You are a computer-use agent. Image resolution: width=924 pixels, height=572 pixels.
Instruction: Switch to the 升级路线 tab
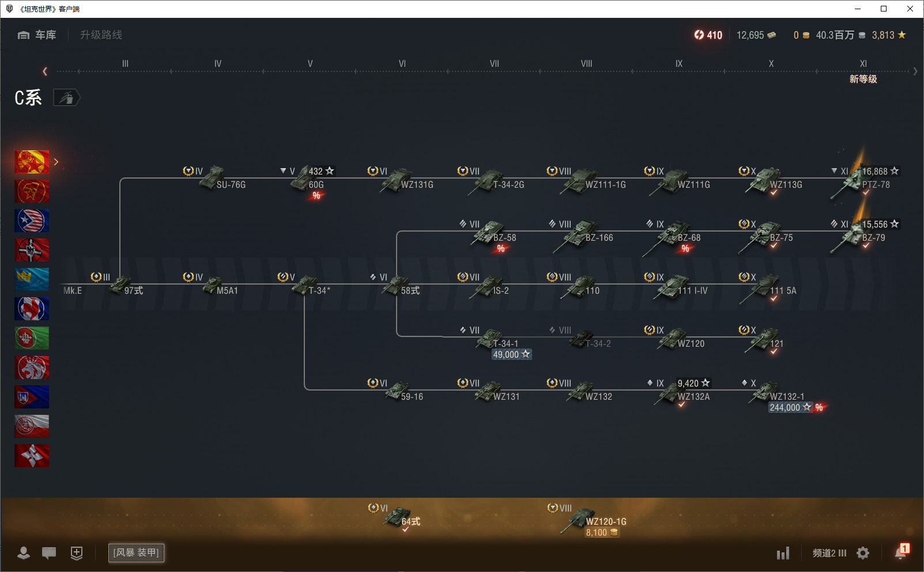[x=101, y=35]
